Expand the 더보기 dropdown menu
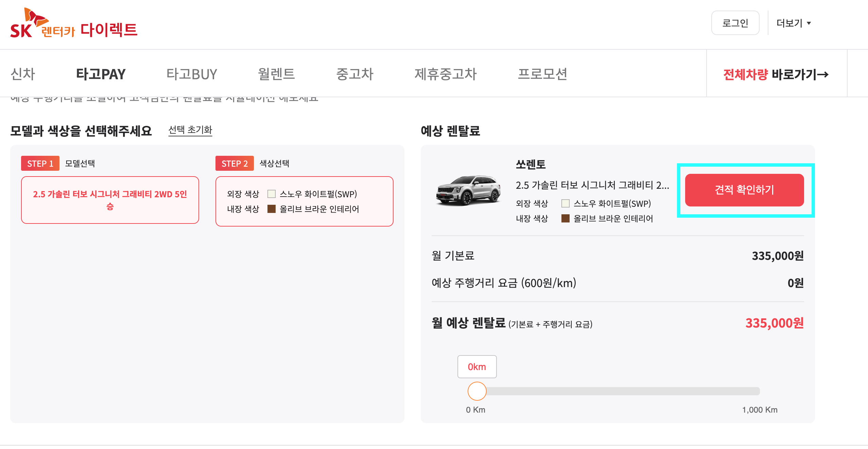The height and width of the screenshot is (449, 868). (x=794, y=23)
